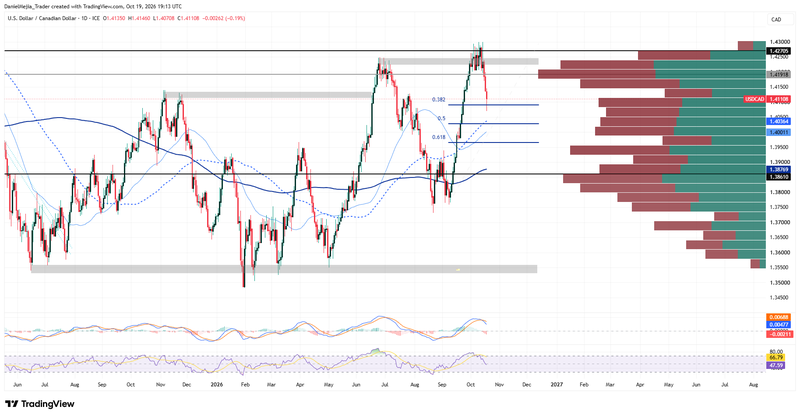Click the dark blue 1.38769 label
This screenshot has width=800, height=417.
[779, 169]
